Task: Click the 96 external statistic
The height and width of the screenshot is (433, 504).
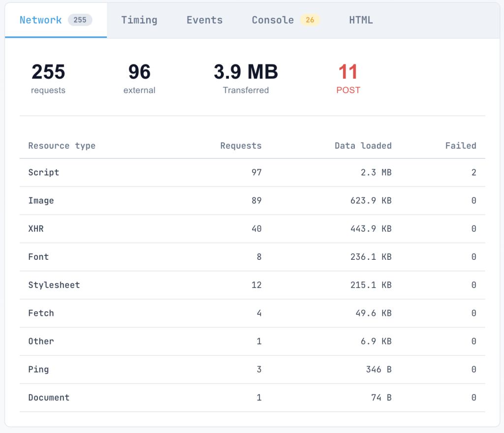Action: pyautogui.click(x=139, y=78)
